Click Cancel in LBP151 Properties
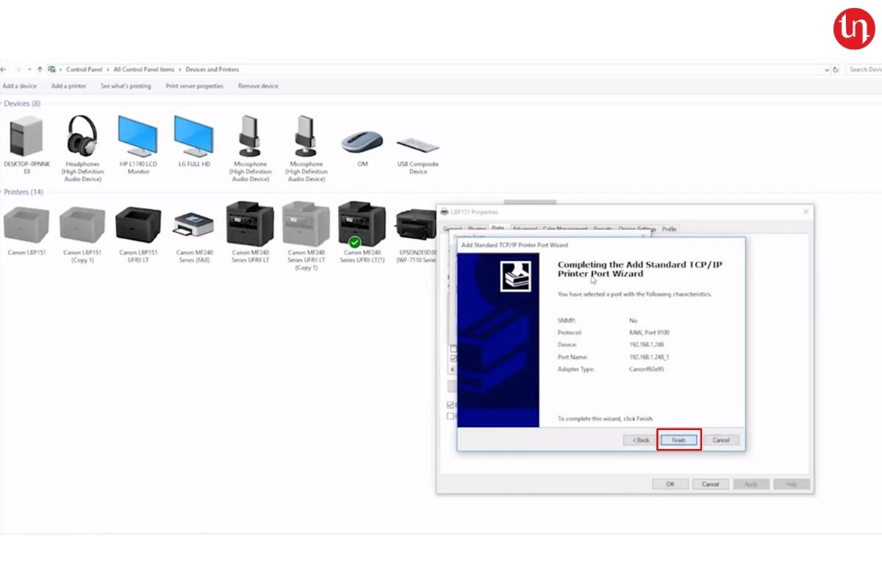 tap(711, 484)
